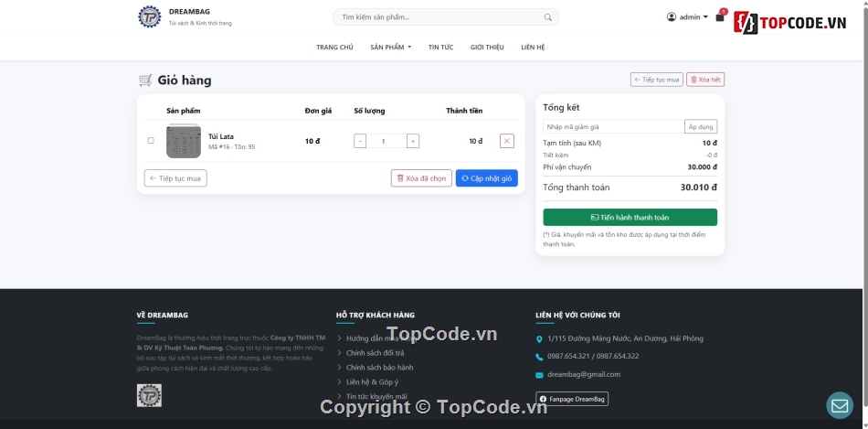
Task: Expand the admin account dropdown
Action: tap(687, 17)
